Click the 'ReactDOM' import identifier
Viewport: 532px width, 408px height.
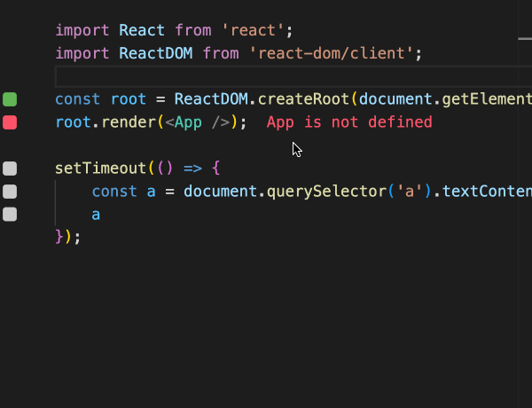[x=156, y=53]
